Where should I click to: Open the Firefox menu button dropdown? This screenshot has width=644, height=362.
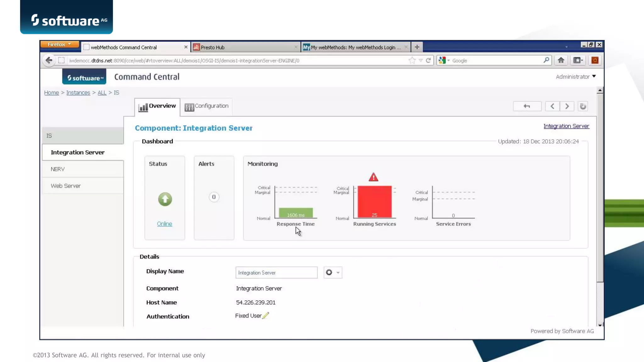coord(59,44)
